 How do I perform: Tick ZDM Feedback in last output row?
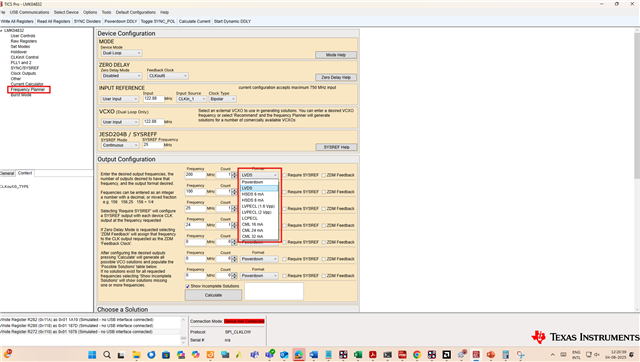(x=324, y=276)
